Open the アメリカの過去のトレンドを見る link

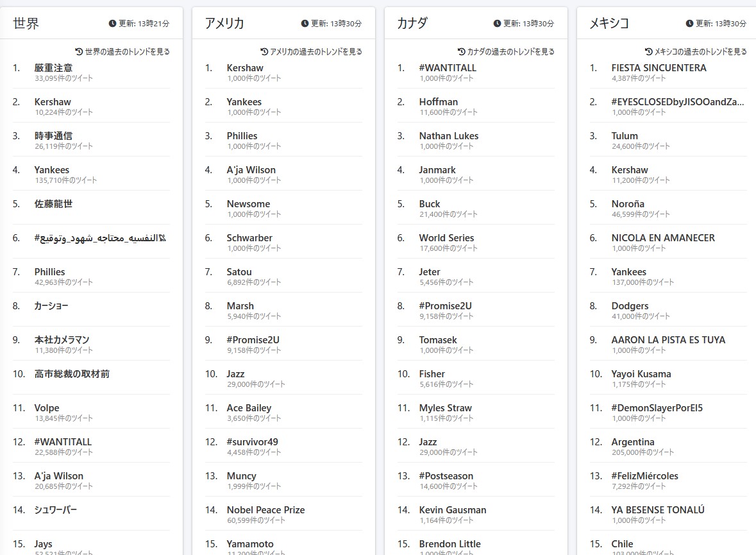pyautogui.click(x=315, y=51)
